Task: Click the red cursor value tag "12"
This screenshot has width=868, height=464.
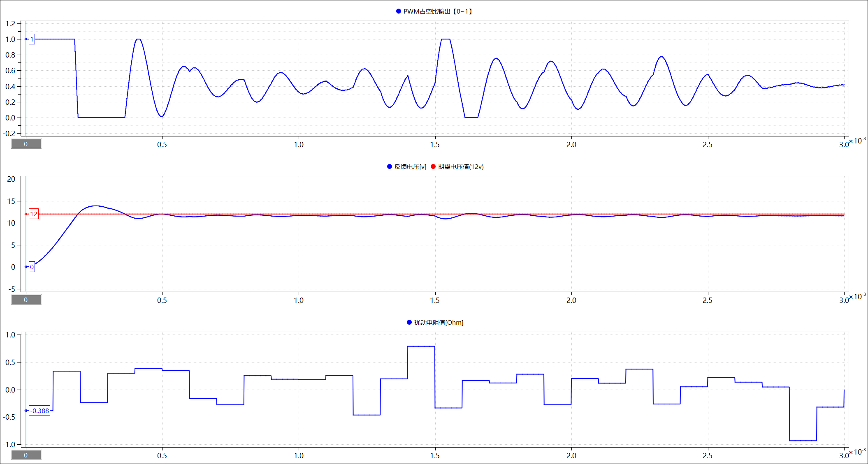Action: [x=34, y=214]
